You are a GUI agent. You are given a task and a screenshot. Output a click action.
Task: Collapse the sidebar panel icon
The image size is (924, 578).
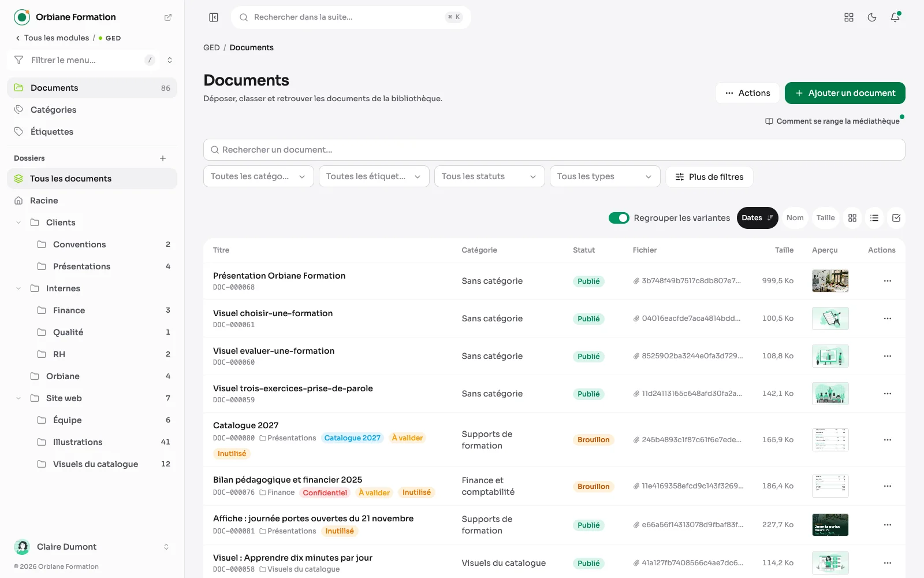pyautogui.click(x=214, y=17)
